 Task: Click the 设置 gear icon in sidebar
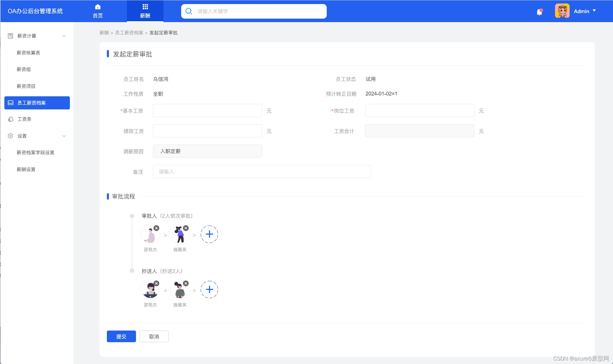tap(10, 136)
